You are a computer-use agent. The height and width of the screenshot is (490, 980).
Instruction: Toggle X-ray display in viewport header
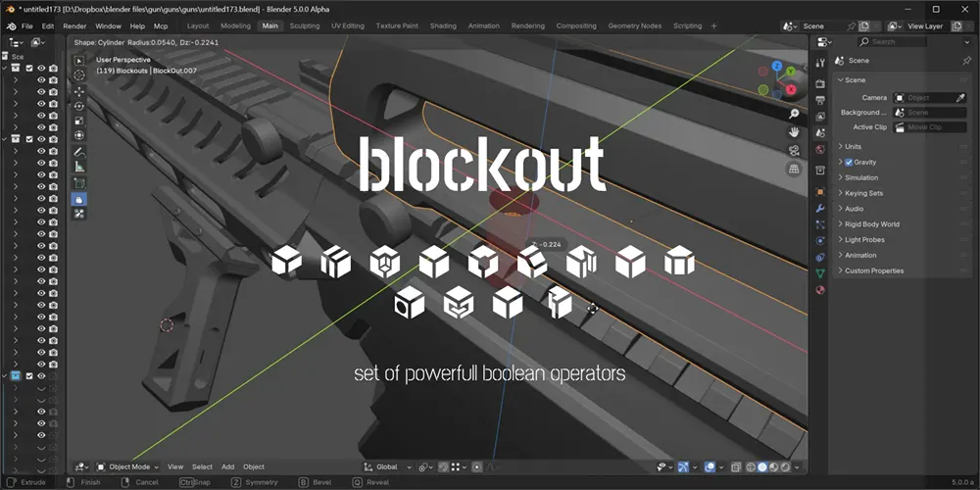click(736, 466)
